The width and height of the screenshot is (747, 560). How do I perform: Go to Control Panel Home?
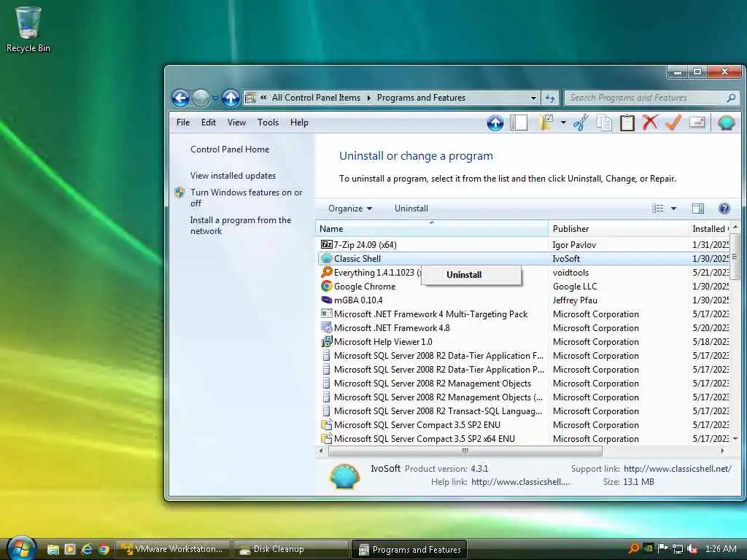click(230, 149)
